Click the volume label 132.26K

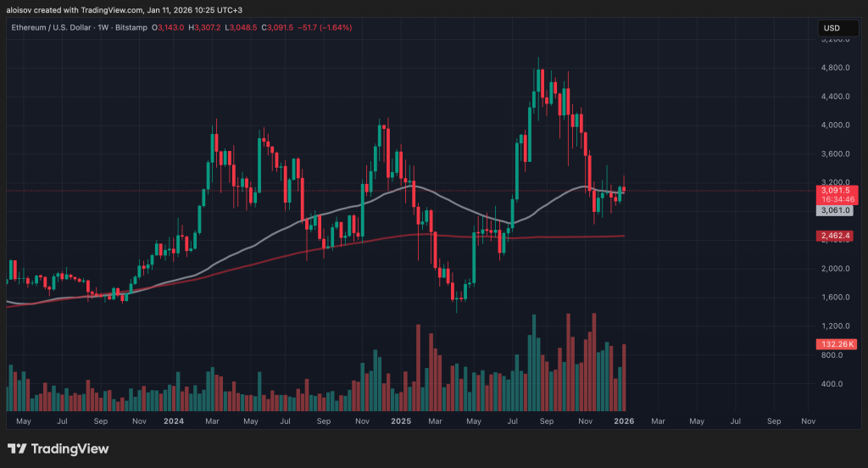coord(837,344)
